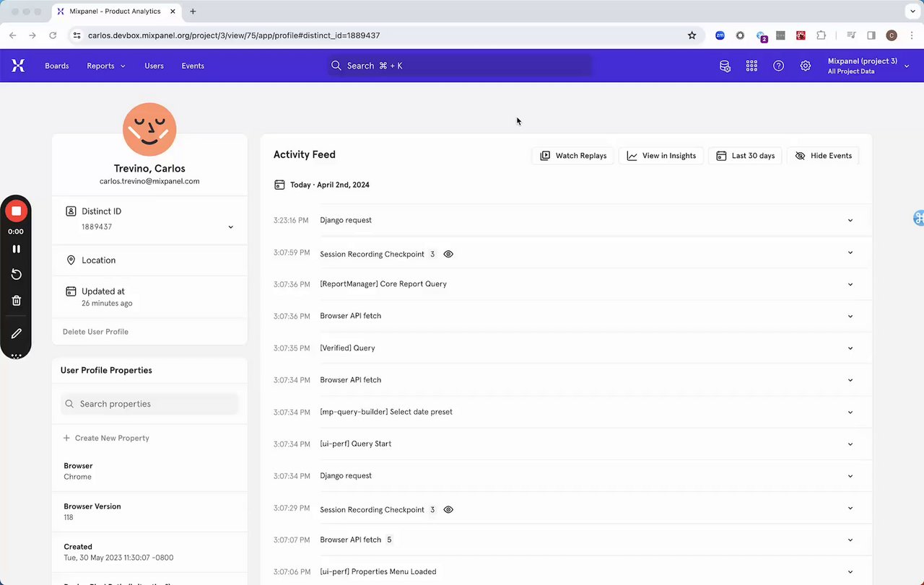Open the Watch Replays button
The height and width of the screenshot is (585, 924).
573,156
